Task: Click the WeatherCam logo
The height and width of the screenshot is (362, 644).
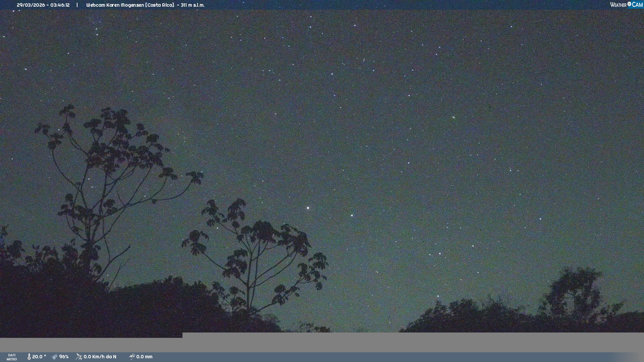Action: pyautogui.click(x=626, y=5)
